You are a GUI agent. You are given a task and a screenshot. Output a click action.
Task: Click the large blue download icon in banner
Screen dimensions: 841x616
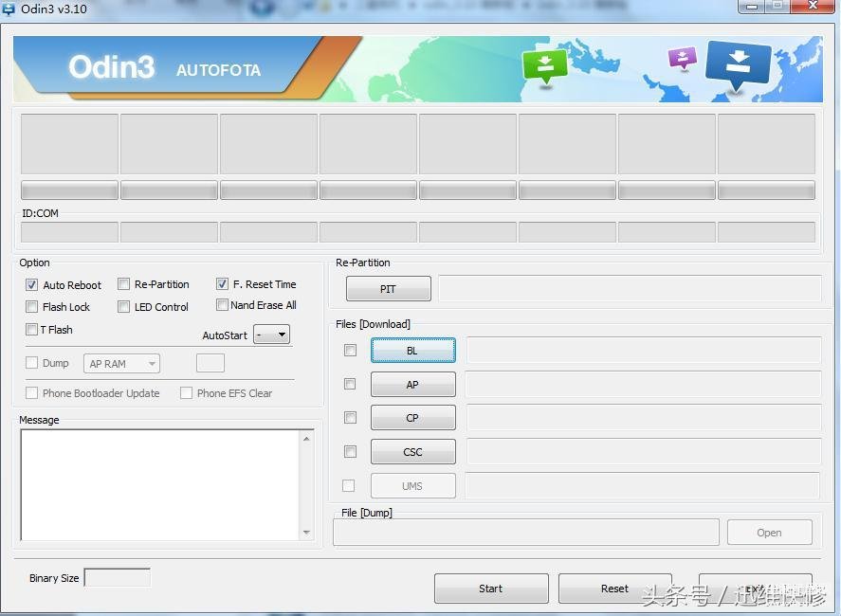click(739, 65)
